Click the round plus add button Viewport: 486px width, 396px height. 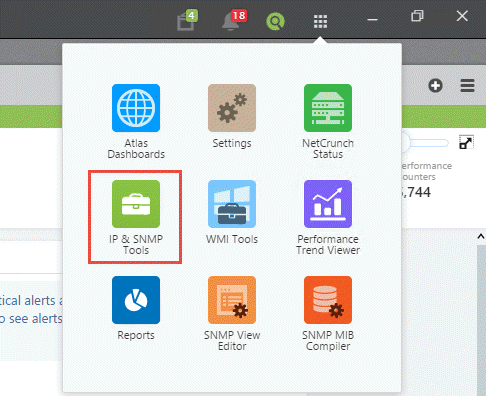pos(435,86)
